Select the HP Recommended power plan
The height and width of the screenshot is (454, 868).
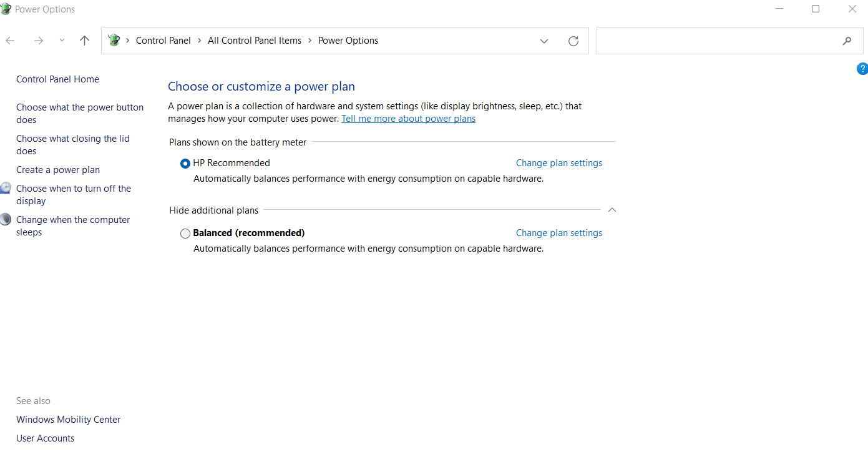click(x=185, y=163)
